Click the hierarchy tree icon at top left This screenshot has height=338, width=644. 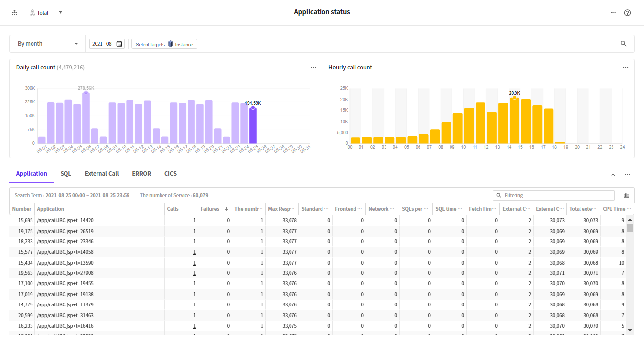(14, 13)
